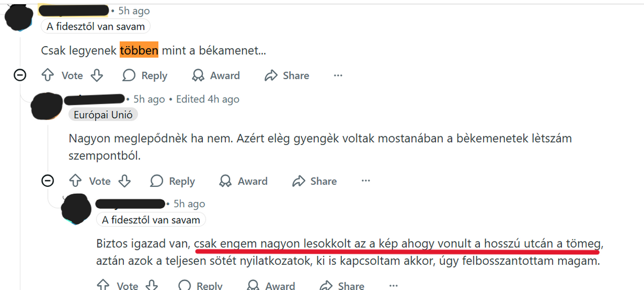
Task: Upvote the "Biztos igazad van" comment
Action: click(x=103, y=285)
